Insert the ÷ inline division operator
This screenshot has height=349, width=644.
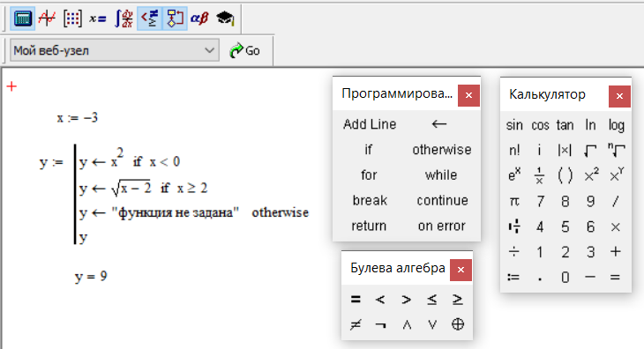514,252
